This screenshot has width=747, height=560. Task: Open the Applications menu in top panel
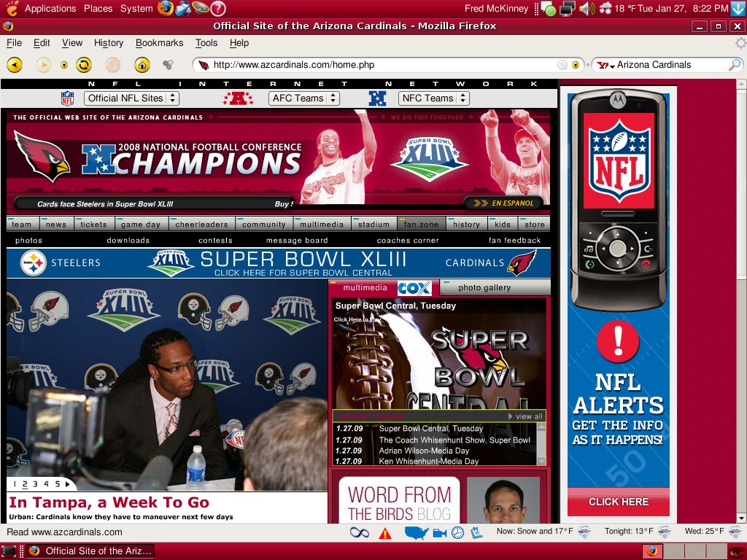(50, 9)
